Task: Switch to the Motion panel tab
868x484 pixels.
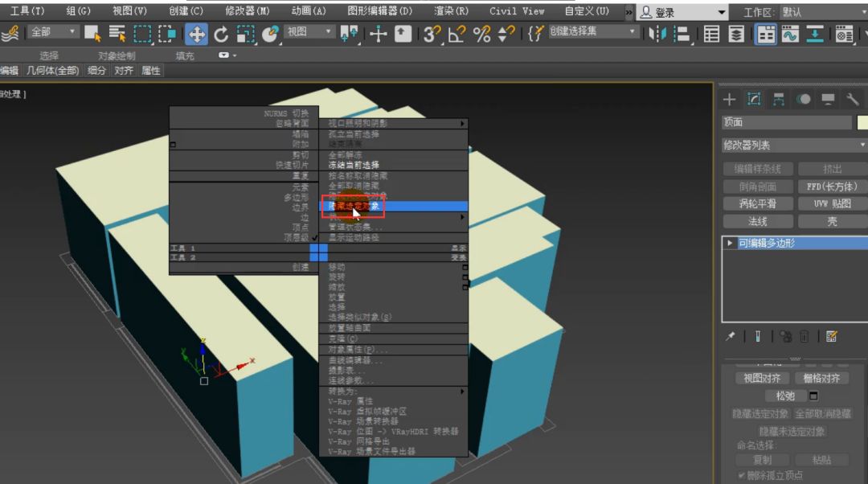Action: pyautogui.click(x=804, y=100)
